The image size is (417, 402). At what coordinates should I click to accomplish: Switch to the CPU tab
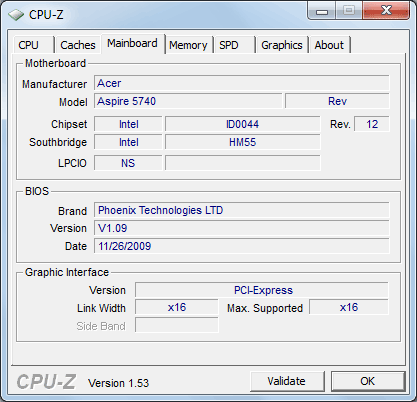coord(33,45)
